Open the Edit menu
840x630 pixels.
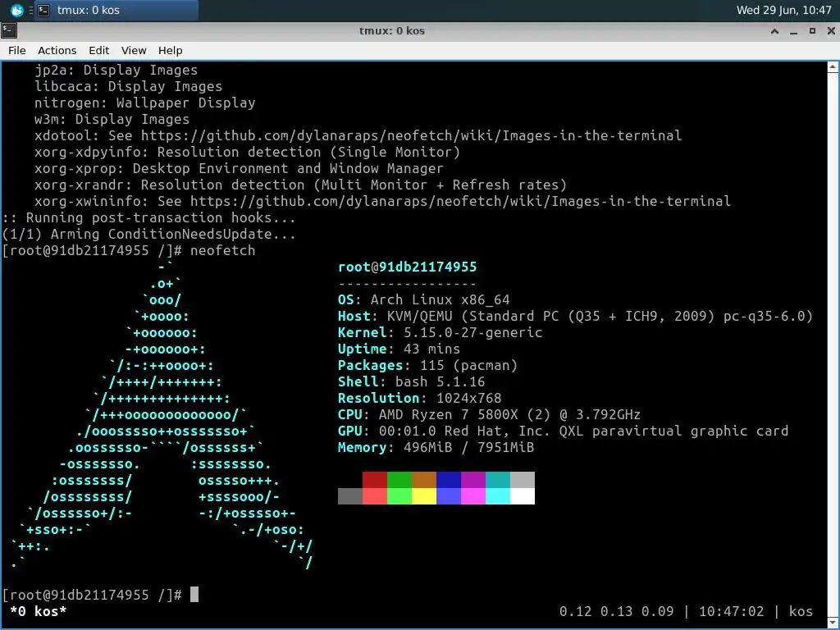98,50
